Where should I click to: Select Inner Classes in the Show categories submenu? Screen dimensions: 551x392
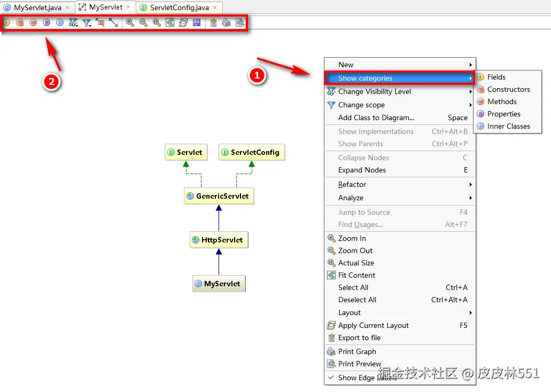pos(508,126)
